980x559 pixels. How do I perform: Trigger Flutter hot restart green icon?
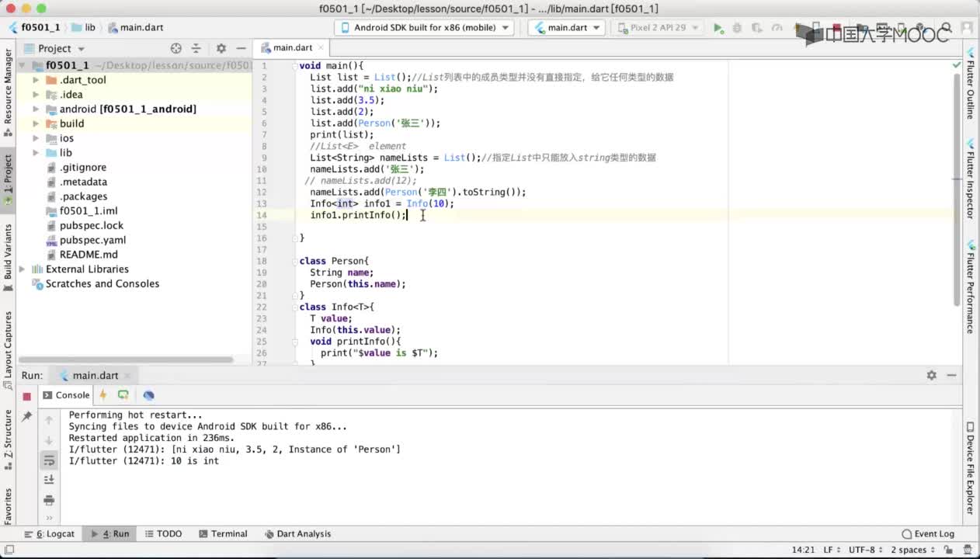coord(123,395)
